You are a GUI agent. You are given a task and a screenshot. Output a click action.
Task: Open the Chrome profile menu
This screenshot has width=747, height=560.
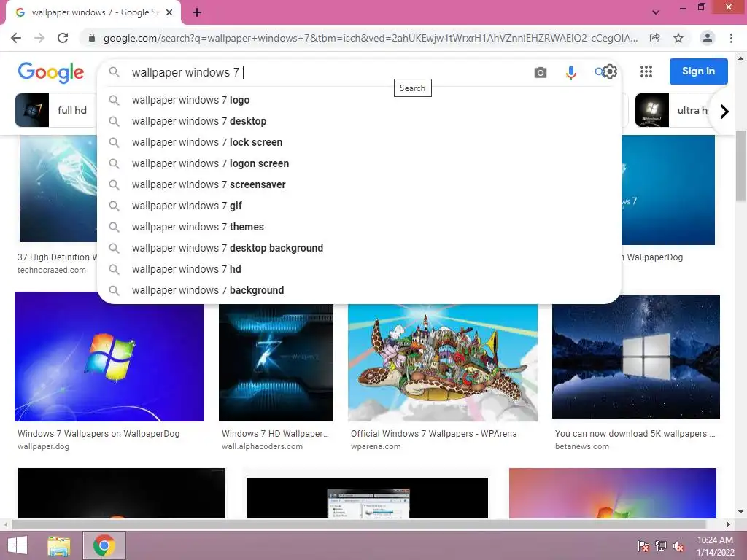[x=708, y=38]
